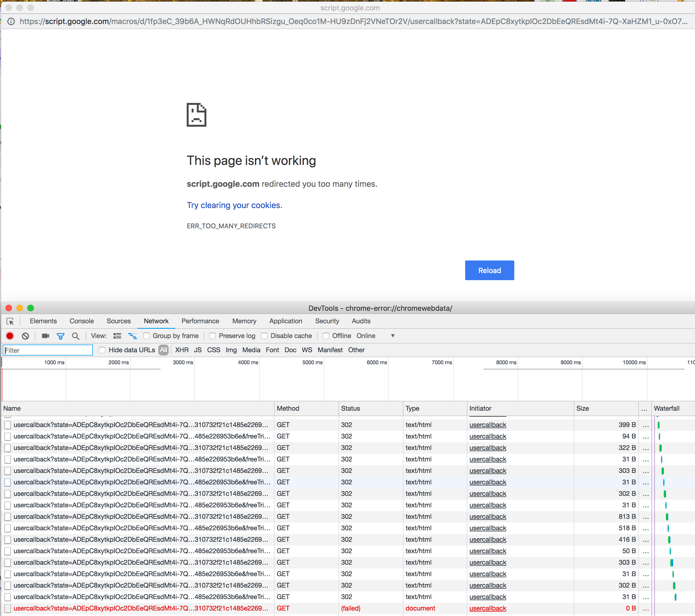Switch to large request rows view

pos(117,336)
